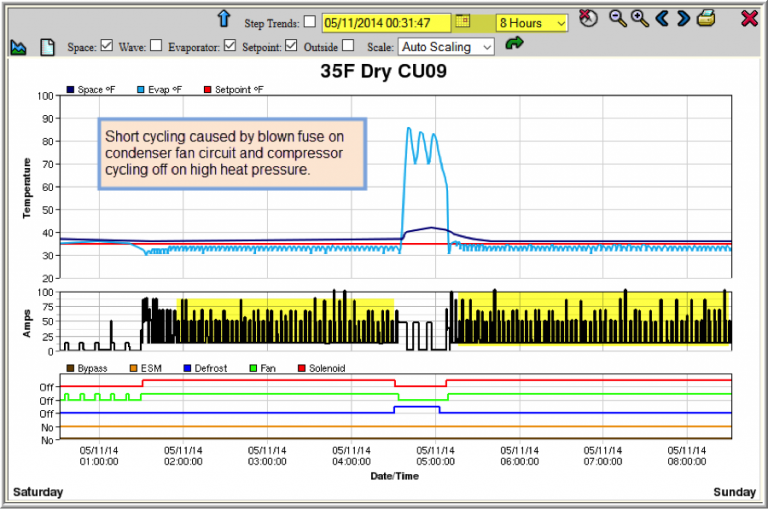Image resolution: width=768 pixels, height=509 pixels.
Task: Click the Evap °F legend swatch
Action: (141, 90)
